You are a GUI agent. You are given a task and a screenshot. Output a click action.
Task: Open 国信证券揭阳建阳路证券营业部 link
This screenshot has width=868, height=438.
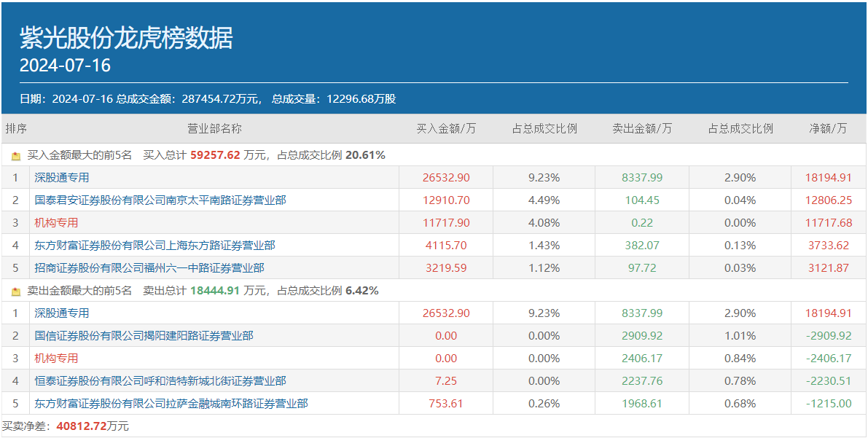pos(144,336)
